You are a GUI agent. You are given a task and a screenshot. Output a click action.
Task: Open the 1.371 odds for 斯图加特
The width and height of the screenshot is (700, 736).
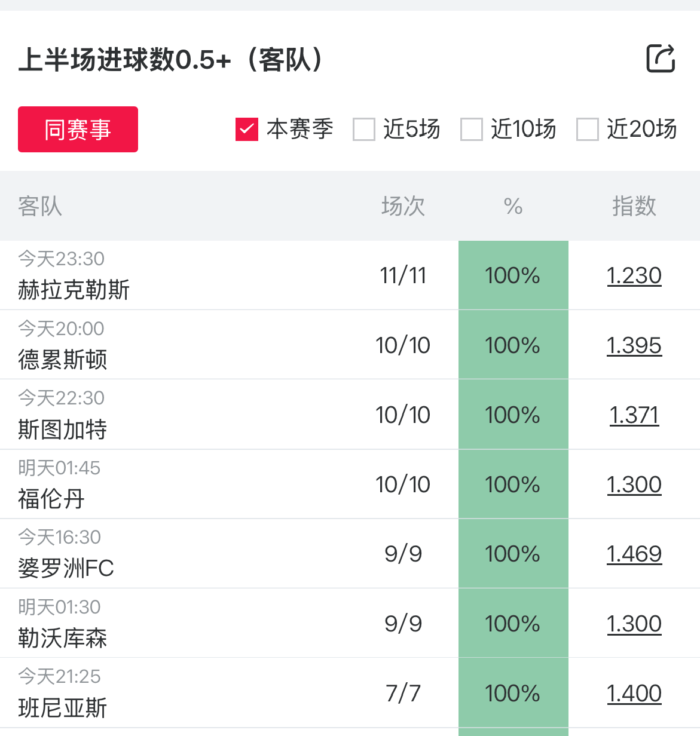634,415
